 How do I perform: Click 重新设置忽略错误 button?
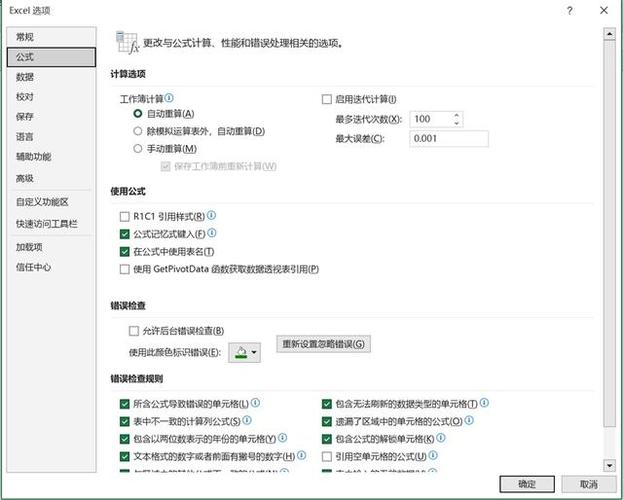tap(323, 344)
